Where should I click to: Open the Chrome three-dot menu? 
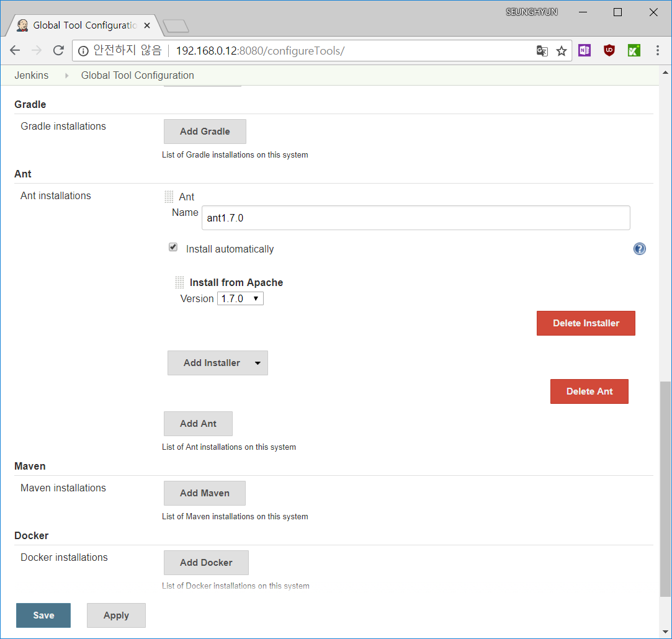tap(658, 51)
